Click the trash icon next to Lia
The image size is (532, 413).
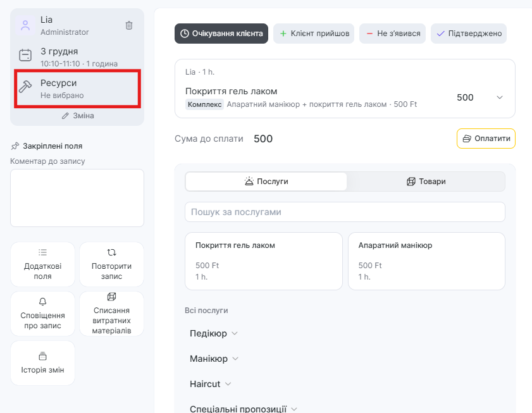point(129,25)
